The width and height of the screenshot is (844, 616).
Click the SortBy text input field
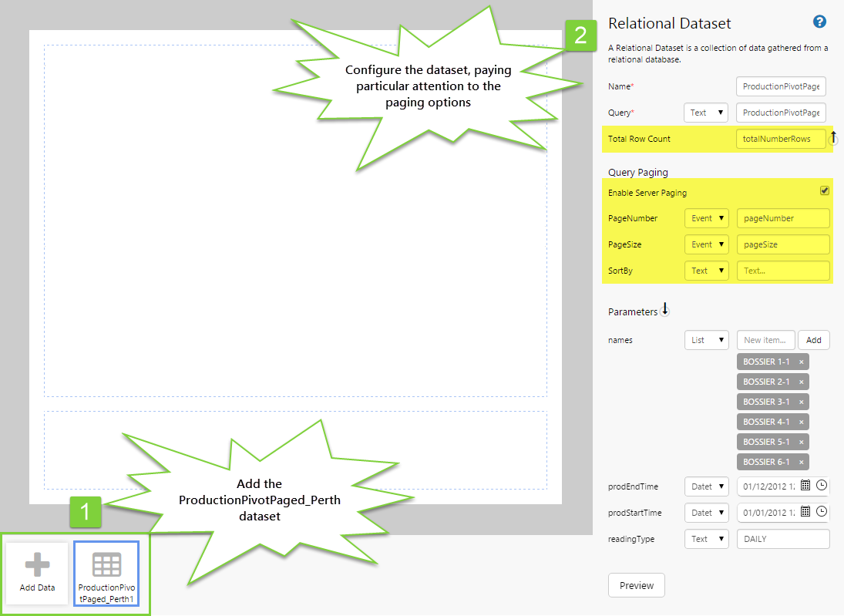click(783, 271)
